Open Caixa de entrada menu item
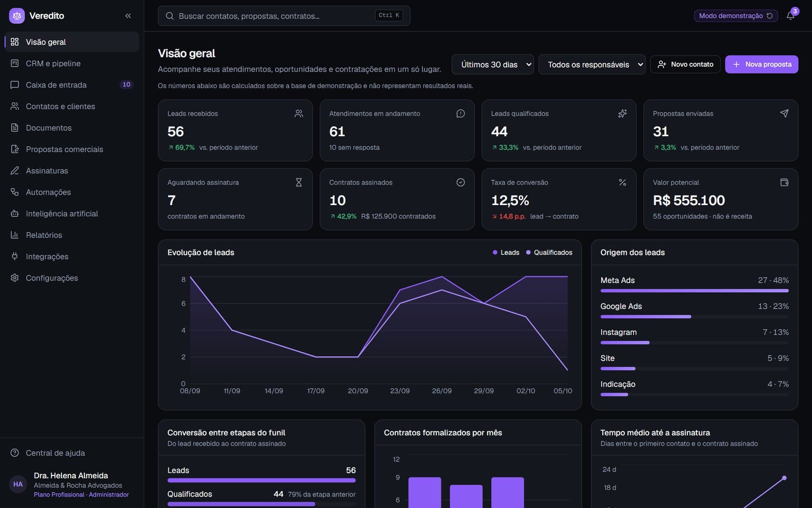Viewport: 812px width, 508px height. click(72, 85)
